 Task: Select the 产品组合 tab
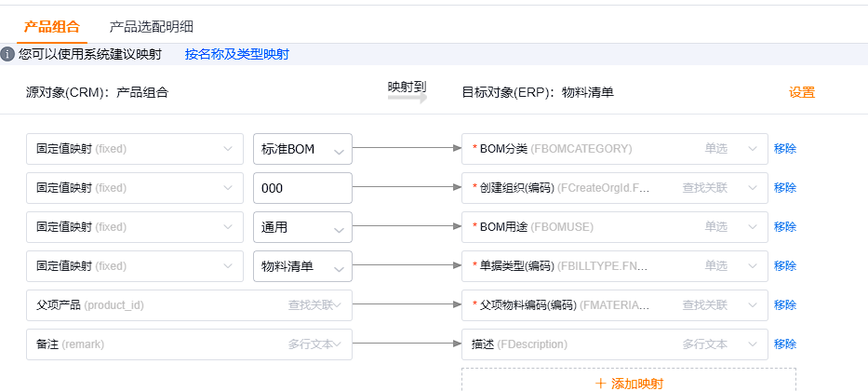click(52, 26)
